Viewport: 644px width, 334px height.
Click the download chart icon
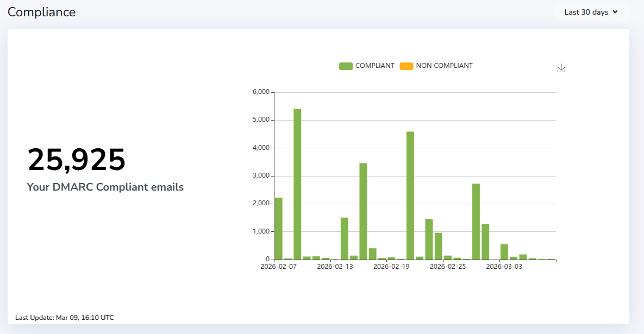[561, 68]
